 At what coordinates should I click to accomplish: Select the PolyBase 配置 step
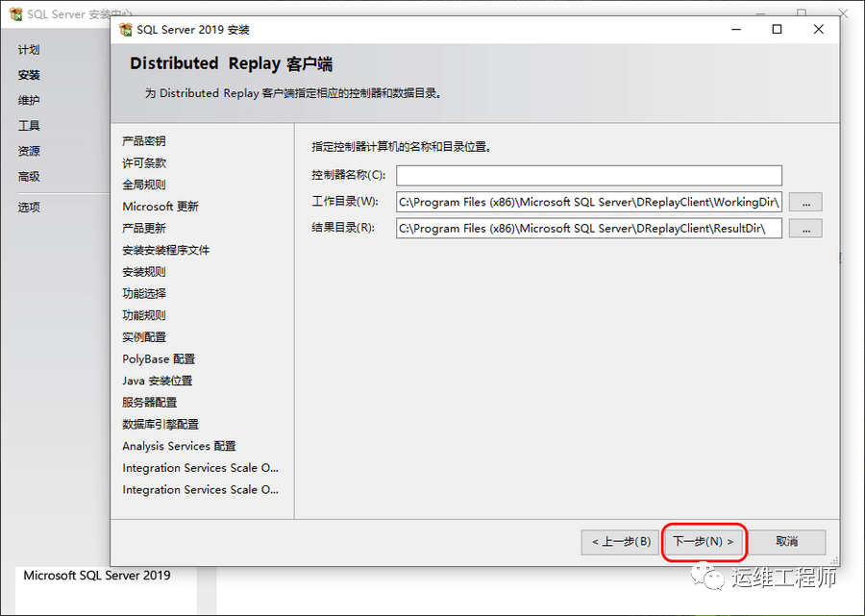tap(159, 359)
